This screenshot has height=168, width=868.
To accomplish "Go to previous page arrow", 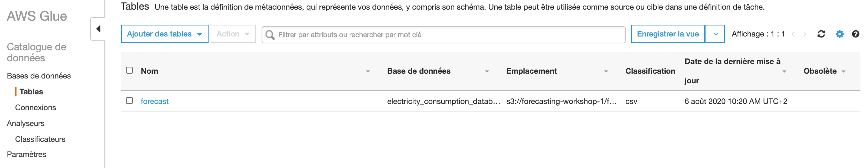I will pyautogui.click(x=793, y=34).
